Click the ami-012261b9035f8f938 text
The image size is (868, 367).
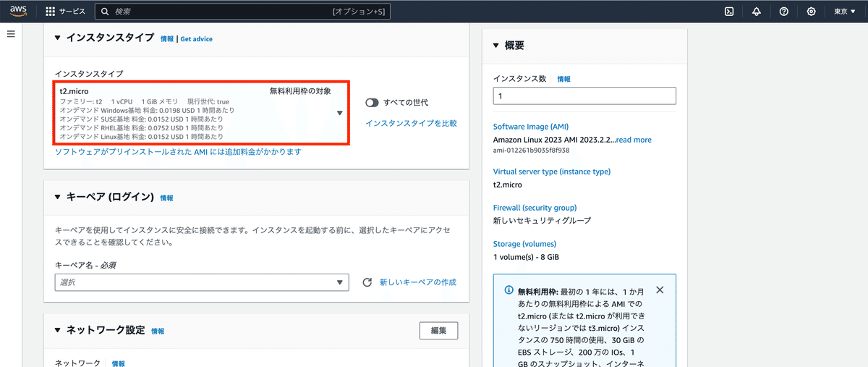coord(532,151)
